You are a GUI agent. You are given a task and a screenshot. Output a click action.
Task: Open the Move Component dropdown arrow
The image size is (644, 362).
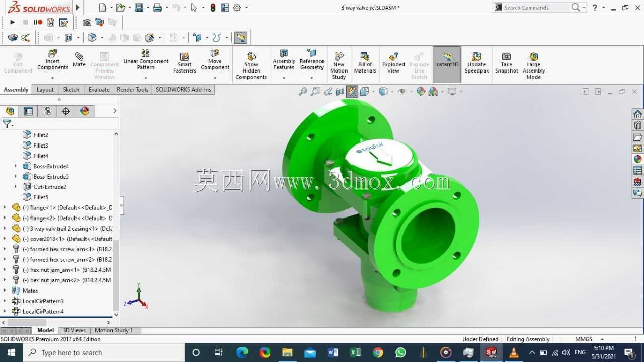[x=215, y=78]
